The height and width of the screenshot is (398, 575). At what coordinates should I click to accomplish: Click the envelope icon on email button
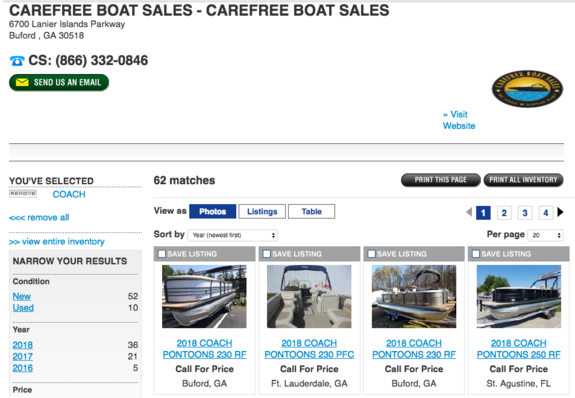pos(22,82)
